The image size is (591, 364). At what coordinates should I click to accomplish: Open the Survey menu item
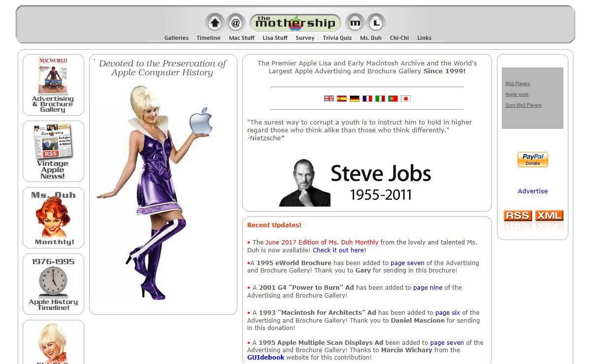pos(305,38)
